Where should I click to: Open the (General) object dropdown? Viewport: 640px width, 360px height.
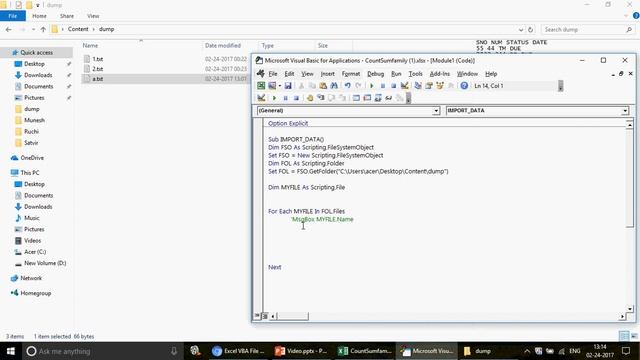tap(436, 111)
